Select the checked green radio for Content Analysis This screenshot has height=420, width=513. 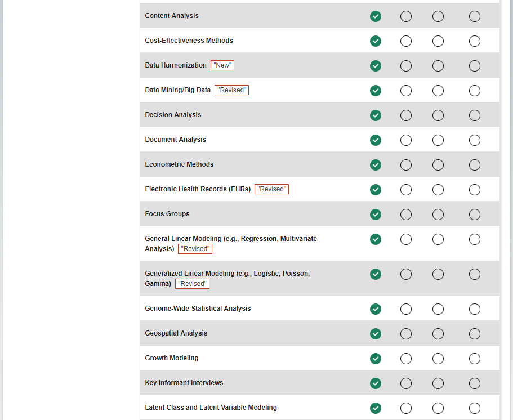(x=376, y=16)
